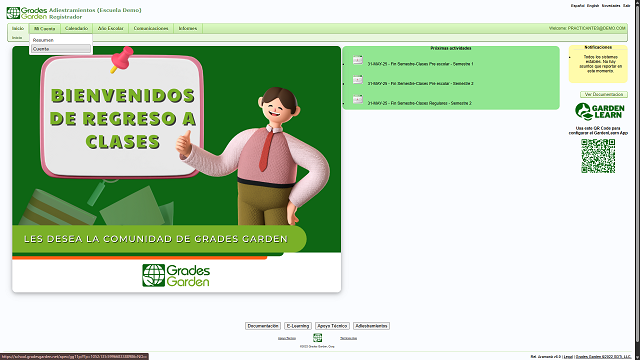This screenshot has width=640, height=360.
Task: Click the small Grades Garden footer icon
Action: click(318, 338)
